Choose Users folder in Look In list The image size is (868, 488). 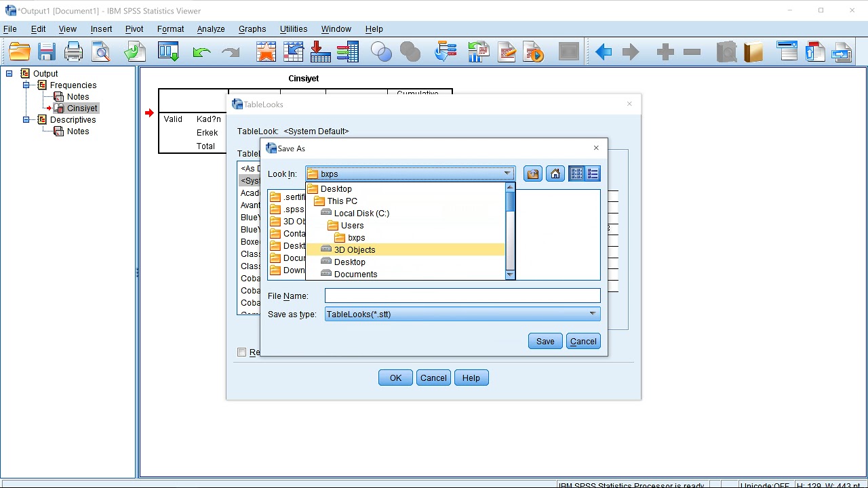pos(406,226)
